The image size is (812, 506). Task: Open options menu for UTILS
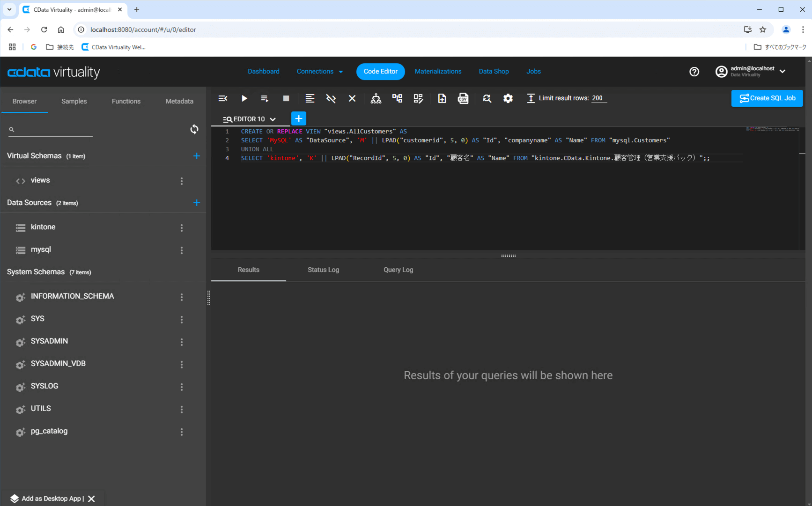(182, 409)
